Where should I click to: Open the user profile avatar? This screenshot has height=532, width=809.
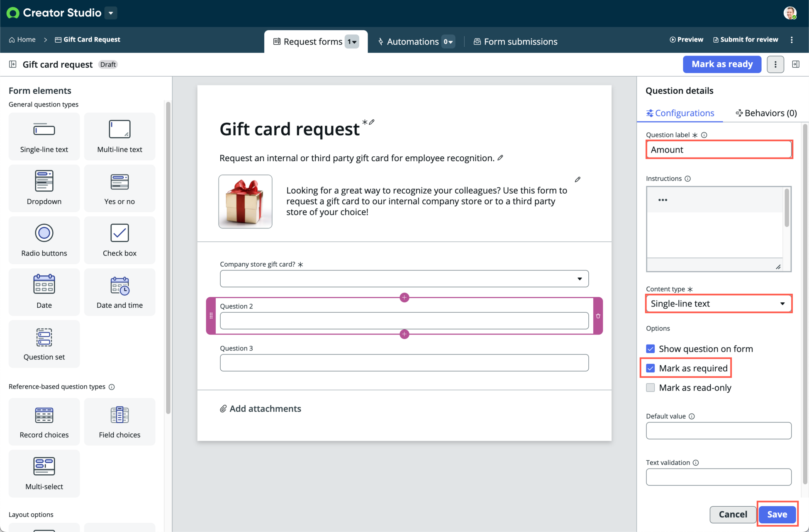[790, 13]
